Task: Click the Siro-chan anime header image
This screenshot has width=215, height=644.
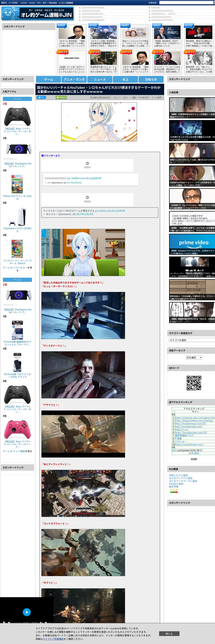Action: pyautogui.click(x=99, y=122)
